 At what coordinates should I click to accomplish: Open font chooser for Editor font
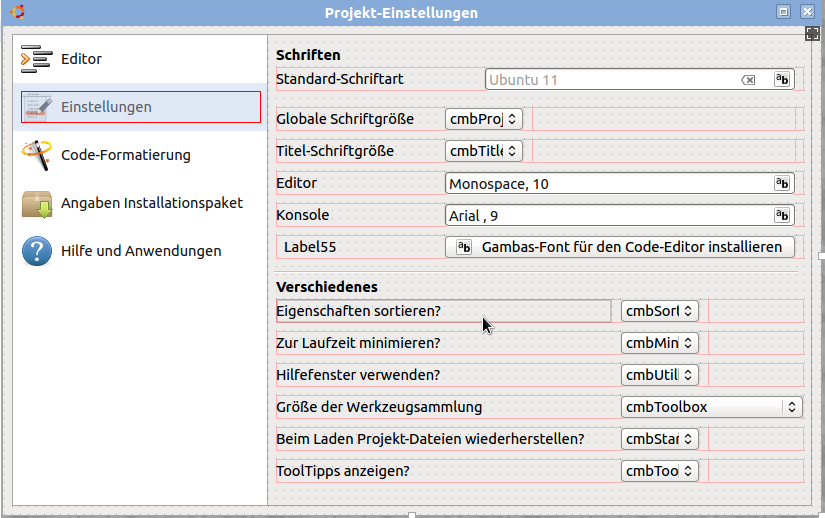click(782, 184)
